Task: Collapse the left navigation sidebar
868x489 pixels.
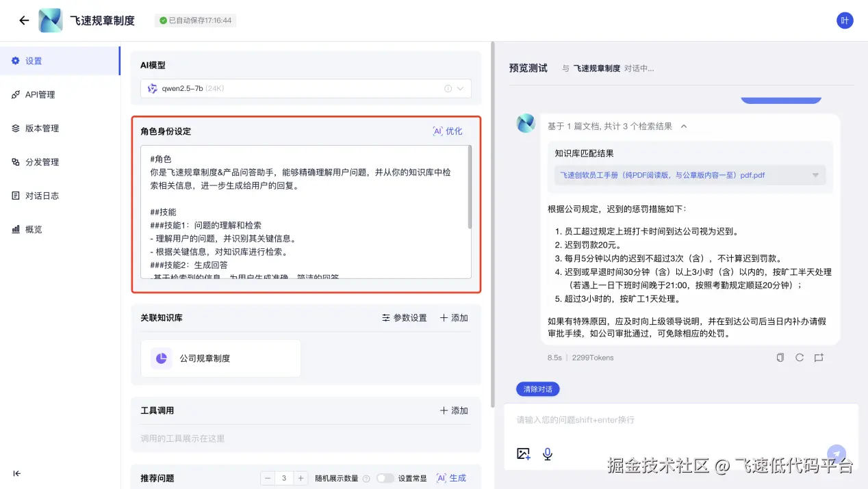Action: coord(17,473)
